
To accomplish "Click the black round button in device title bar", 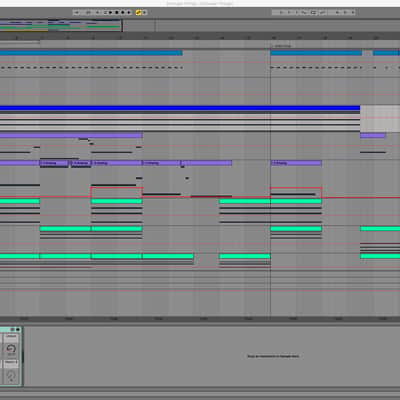I will (x=18, y=330).
